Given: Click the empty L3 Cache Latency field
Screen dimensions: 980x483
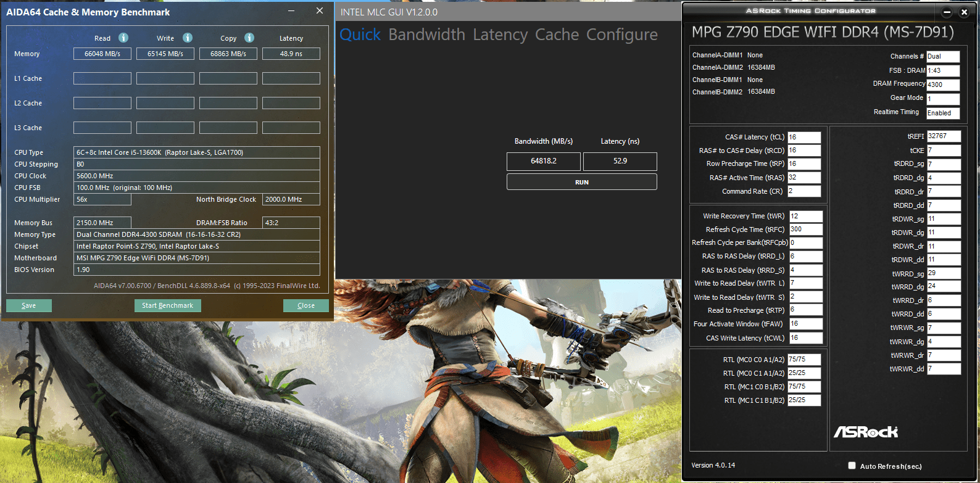Looking at the screenshot, I should tap(291, 128).
